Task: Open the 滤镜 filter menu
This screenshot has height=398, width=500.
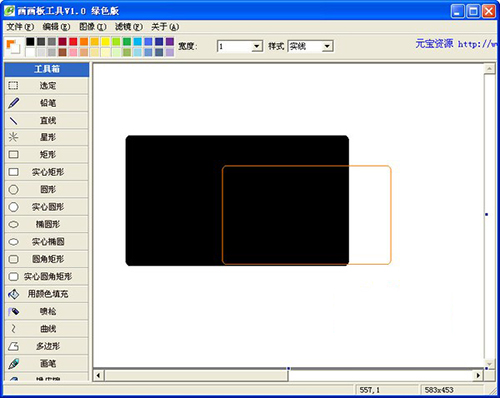Action: coord(129,27)
